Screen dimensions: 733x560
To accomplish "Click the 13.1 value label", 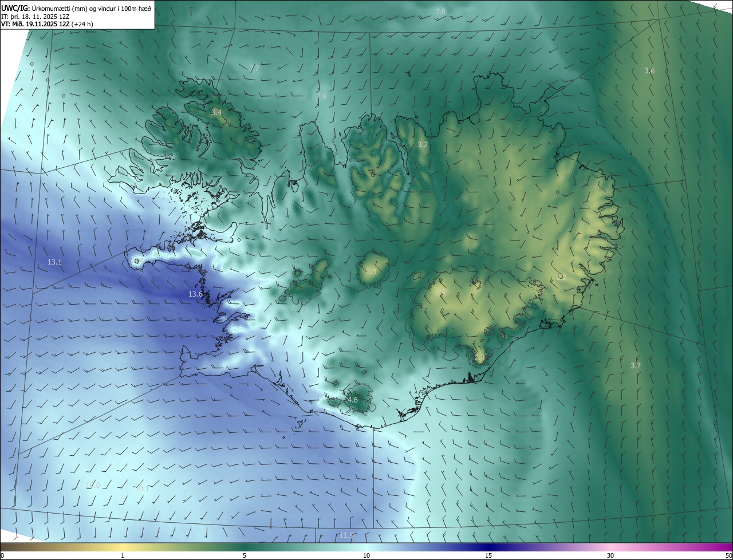I will (54, 262).
